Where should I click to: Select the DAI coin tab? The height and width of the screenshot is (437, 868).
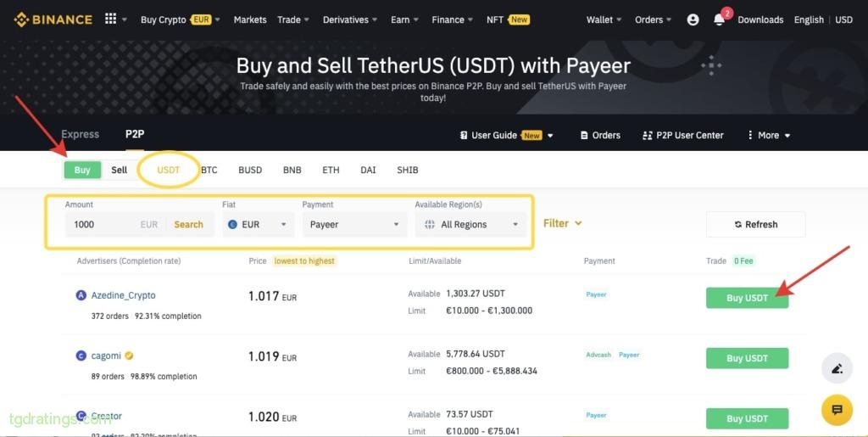coord(368,170)
